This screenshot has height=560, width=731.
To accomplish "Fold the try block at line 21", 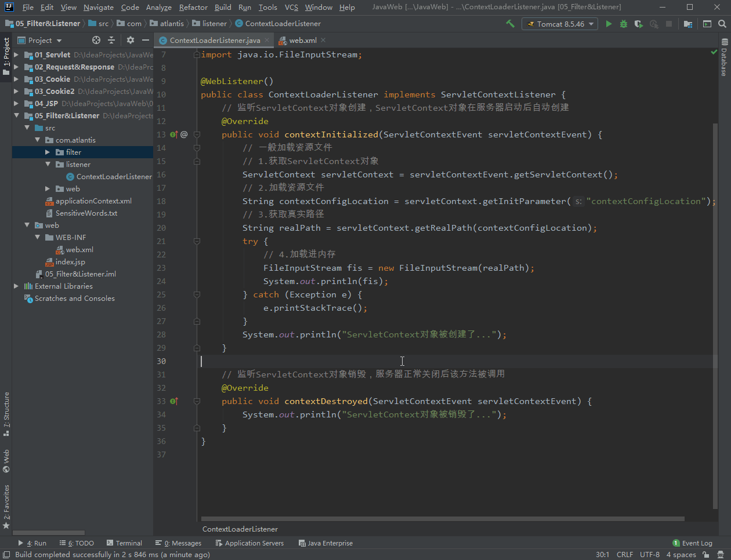I will (197, 241).
